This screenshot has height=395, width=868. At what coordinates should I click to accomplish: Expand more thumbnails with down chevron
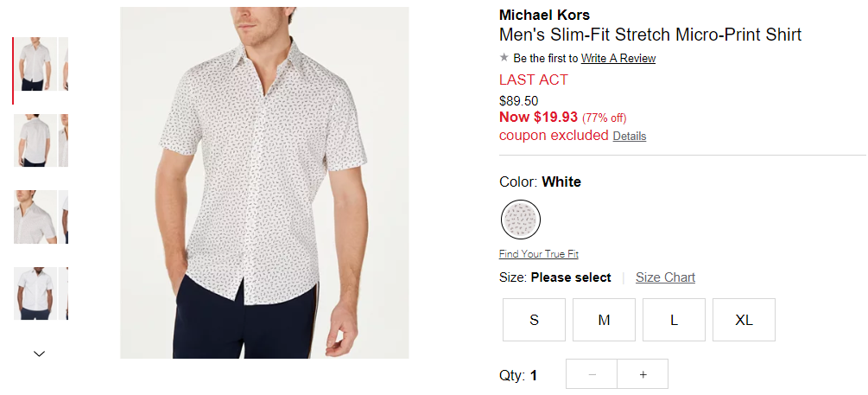point(40,354)
